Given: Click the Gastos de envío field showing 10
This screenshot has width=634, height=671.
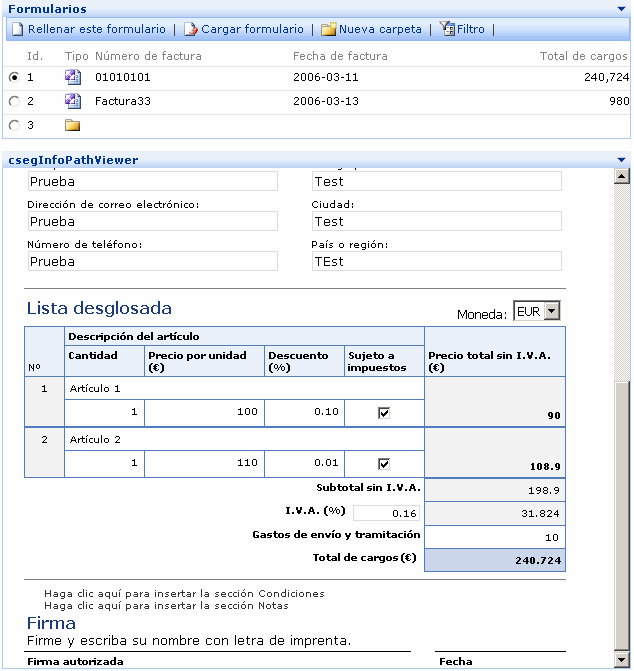Looking at the screenshot, I should coord(495,537).
